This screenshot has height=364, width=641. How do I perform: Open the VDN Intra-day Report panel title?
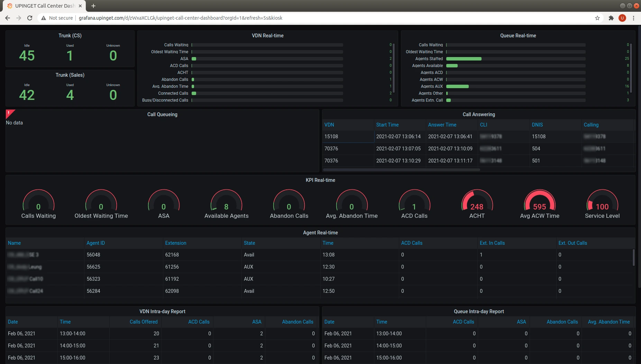[x=162, y=311]
